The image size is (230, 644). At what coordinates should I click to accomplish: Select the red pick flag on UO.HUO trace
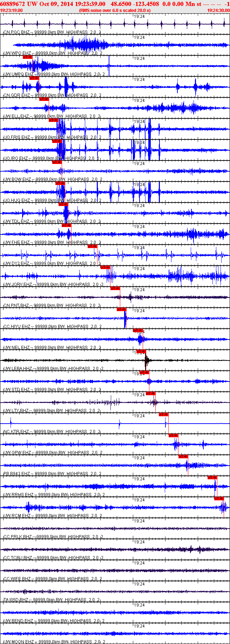tap(60, 183)
